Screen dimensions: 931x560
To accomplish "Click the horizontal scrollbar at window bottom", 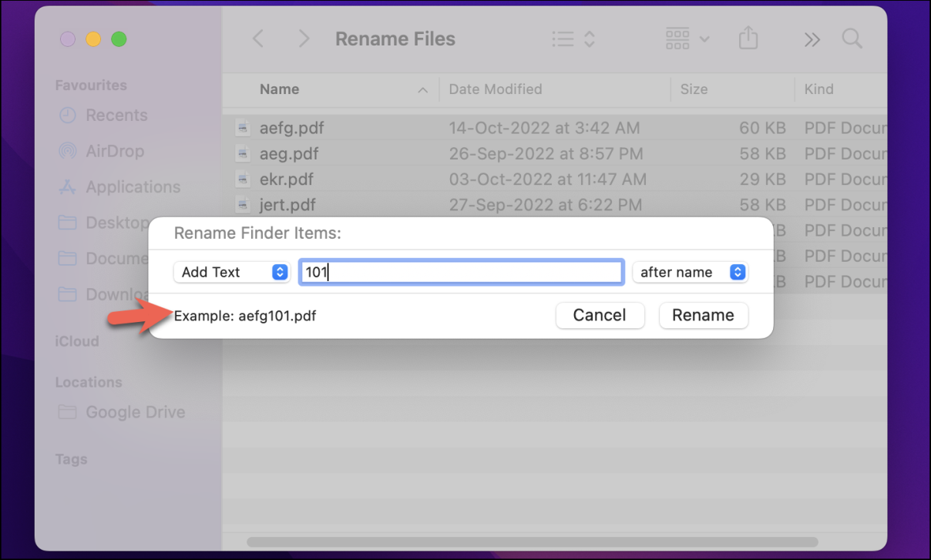I will click(532, 542).
